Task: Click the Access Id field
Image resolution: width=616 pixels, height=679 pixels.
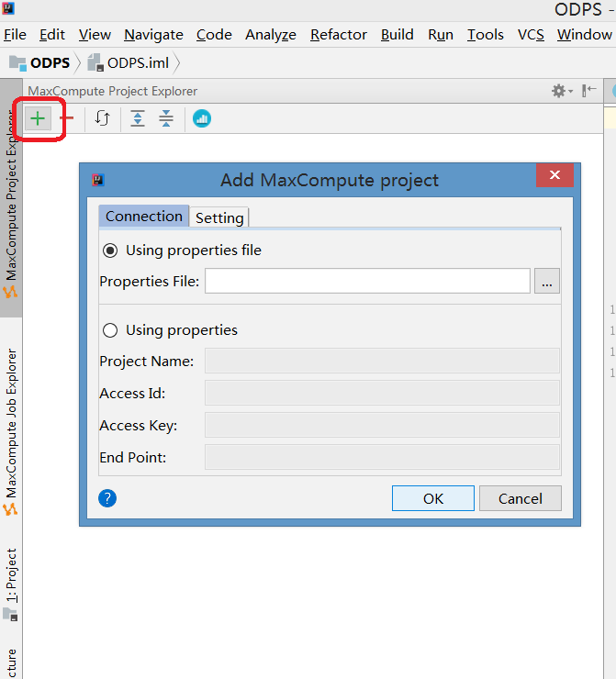Action: tap(382, 393)
